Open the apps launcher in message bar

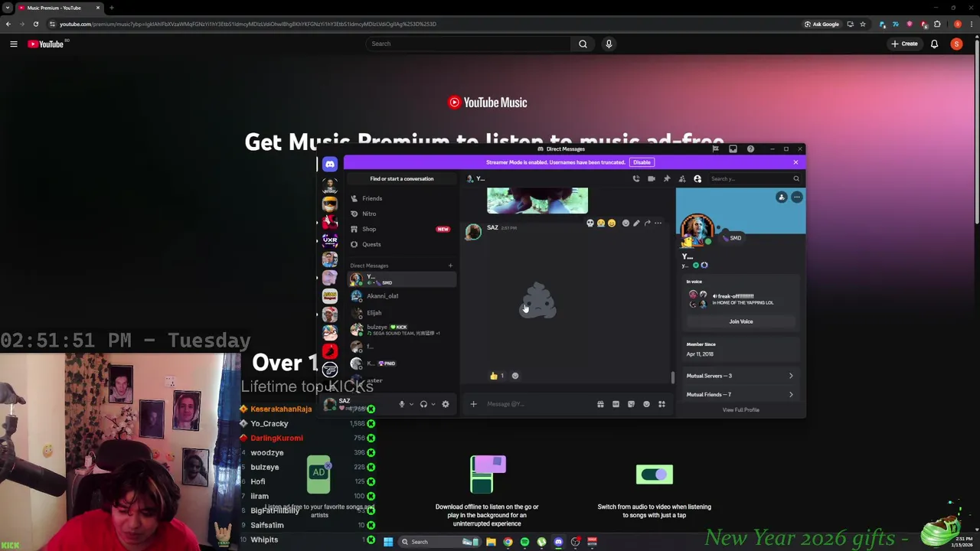point(661,404)
